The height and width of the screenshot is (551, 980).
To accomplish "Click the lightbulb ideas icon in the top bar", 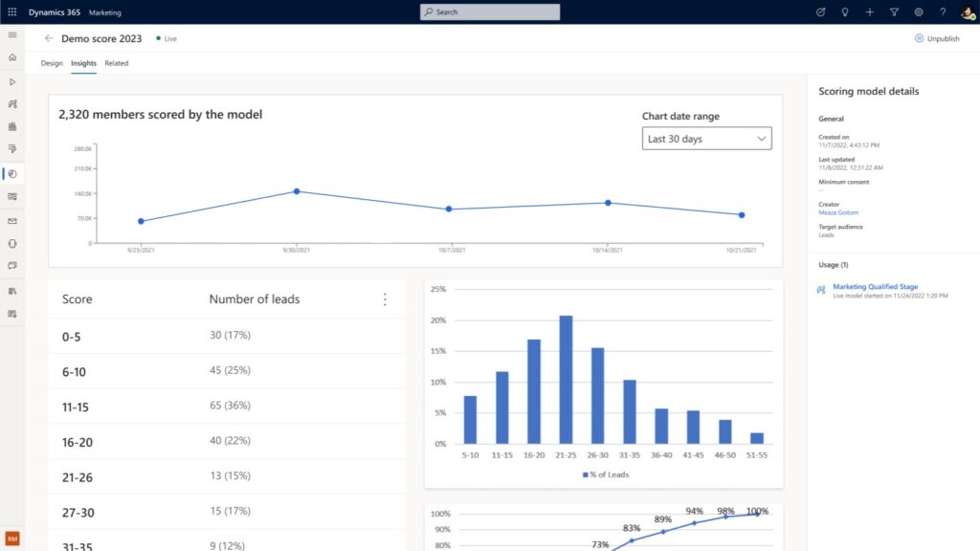I will pos(844,11).
